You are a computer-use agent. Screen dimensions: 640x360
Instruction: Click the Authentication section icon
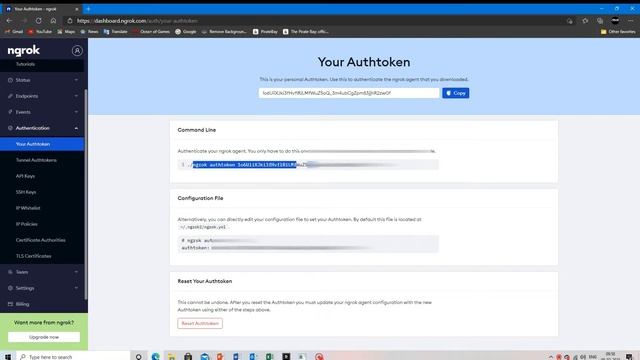(10, 128)
